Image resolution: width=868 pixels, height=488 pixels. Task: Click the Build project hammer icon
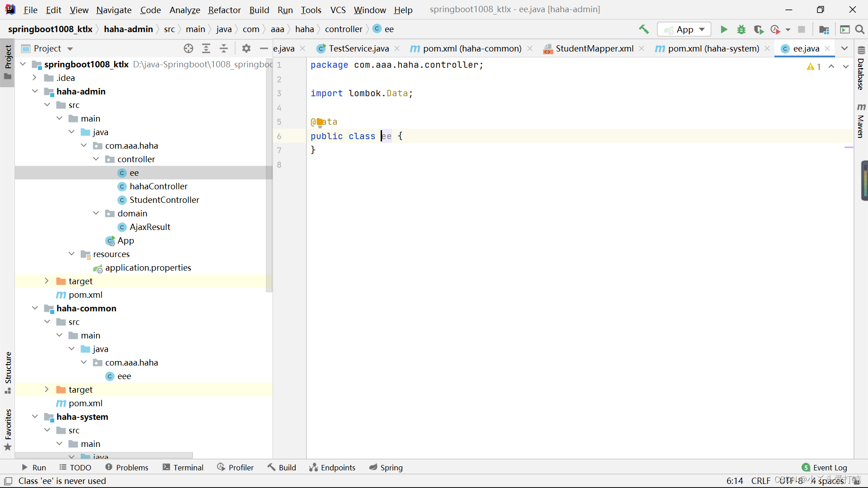coord(644,29)
